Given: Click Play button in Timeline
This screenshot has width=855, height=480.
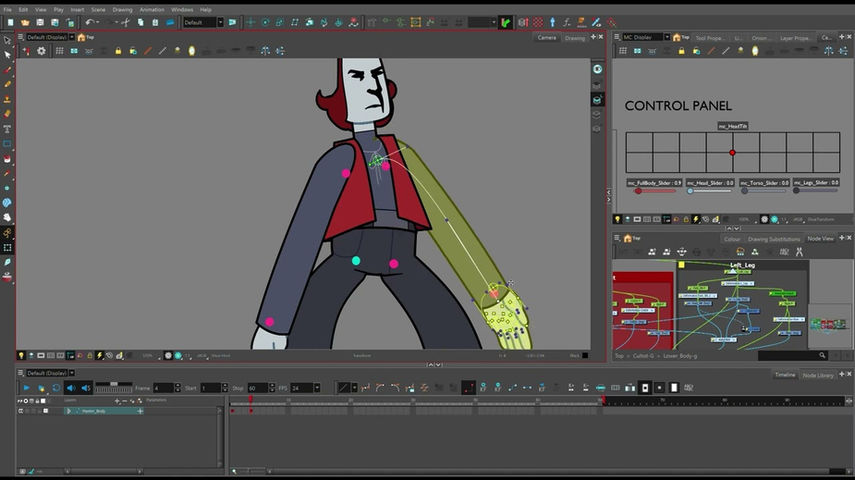Looking at the screenshot, I should tap(26, 388).
